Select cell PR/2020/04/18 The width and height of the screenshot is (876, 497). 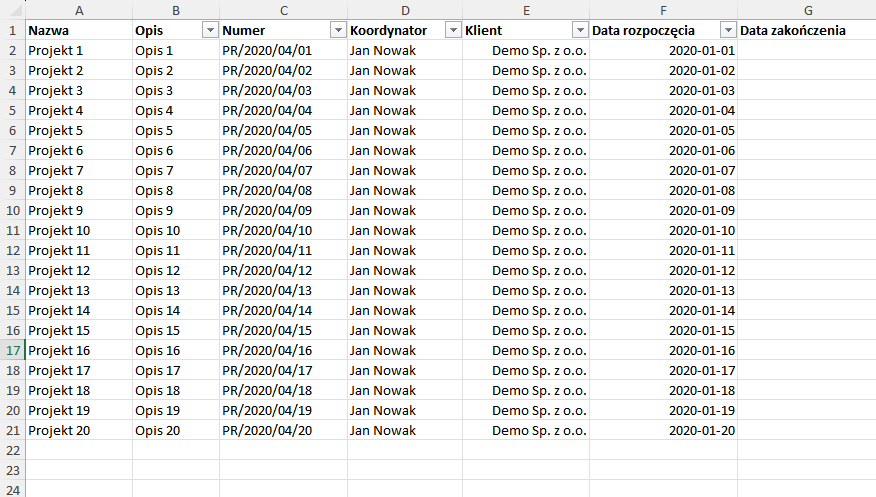coord(283,390)
